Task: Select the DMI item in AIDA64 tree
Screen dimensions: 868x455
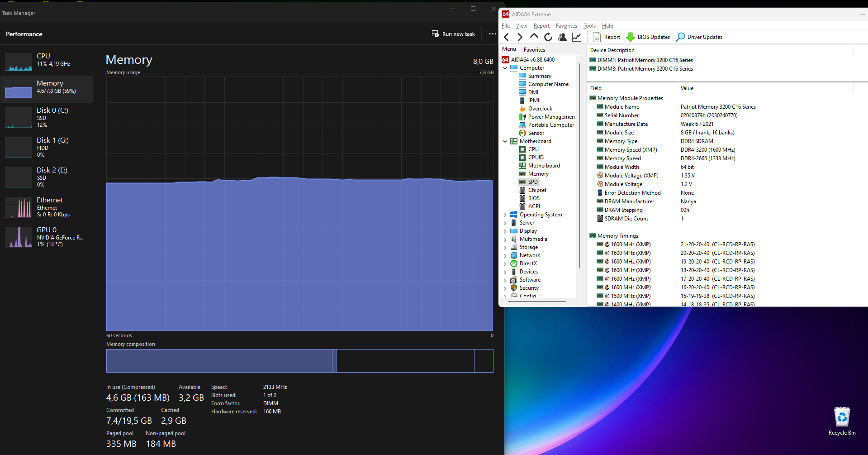Action: tap(533, 92)
